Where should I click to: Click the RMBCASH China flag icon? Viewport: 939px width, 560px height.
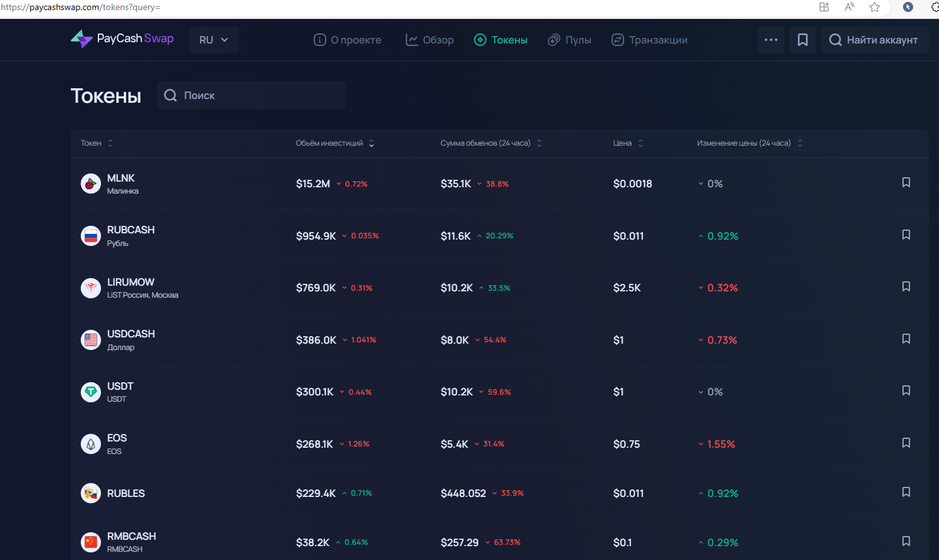tap(91, 542)
